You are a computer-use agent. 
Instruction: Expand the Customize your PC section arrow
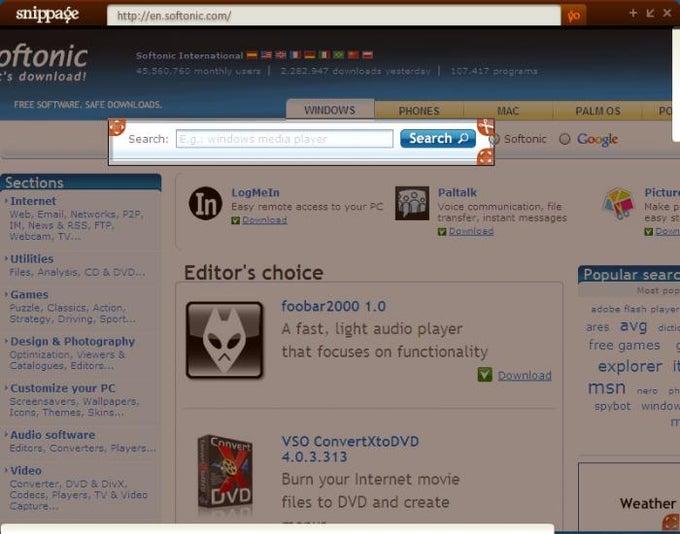point(6,388)
